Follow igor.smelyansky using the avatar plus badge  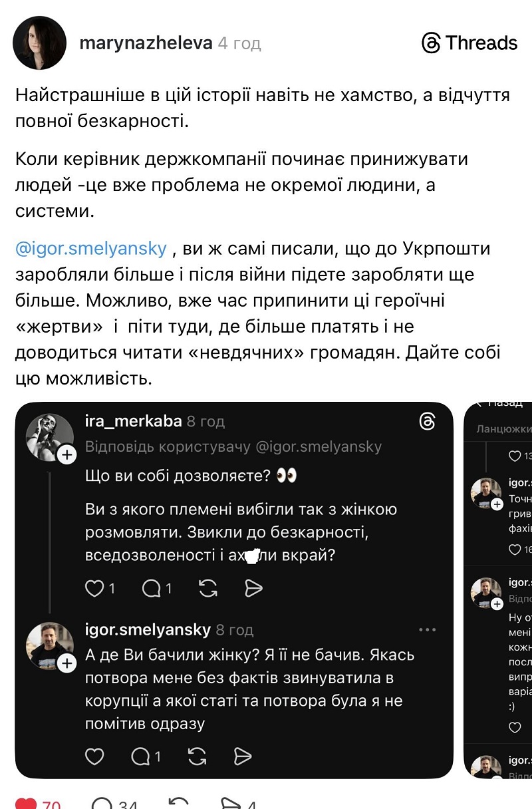tap(67, 663)
